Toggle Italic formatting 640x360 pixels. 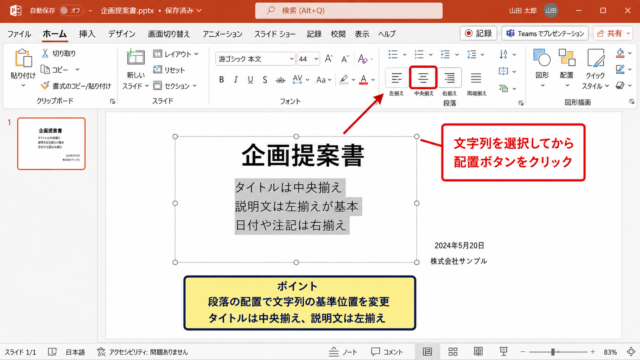236,80
